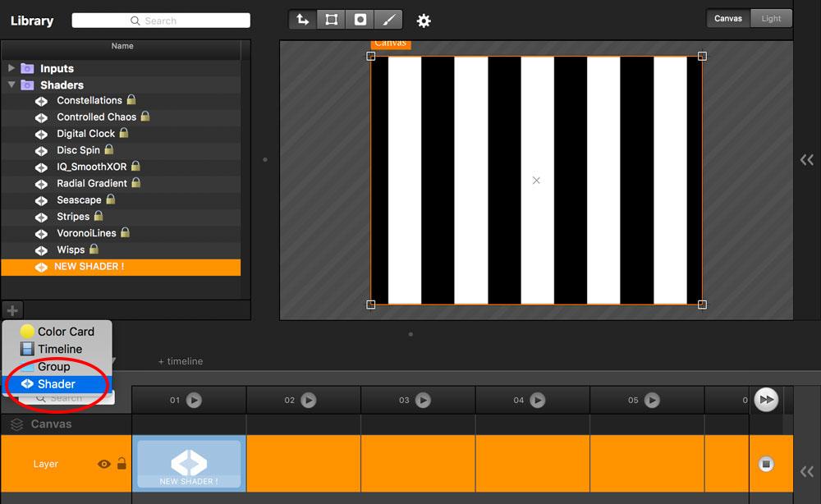Toggle the Layer lock icon
This screenshot has width=821, height=504.
point(122,464)
